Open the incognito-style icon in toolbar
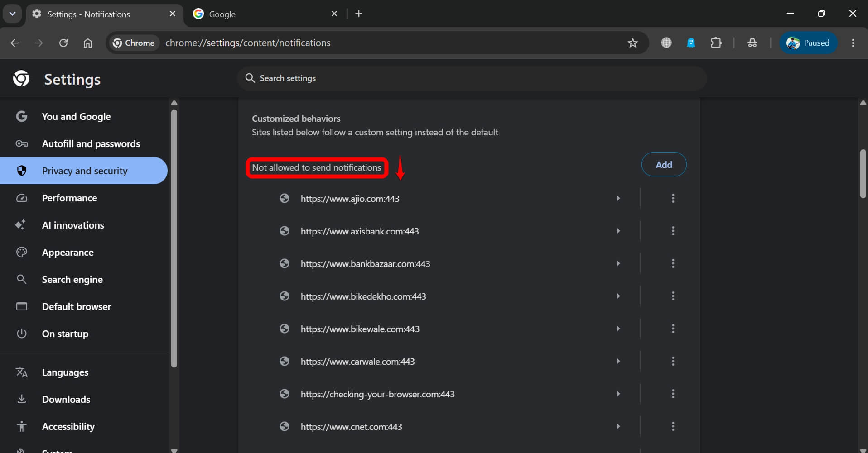Viewport: 868px width, 453px height. point(752,43)
